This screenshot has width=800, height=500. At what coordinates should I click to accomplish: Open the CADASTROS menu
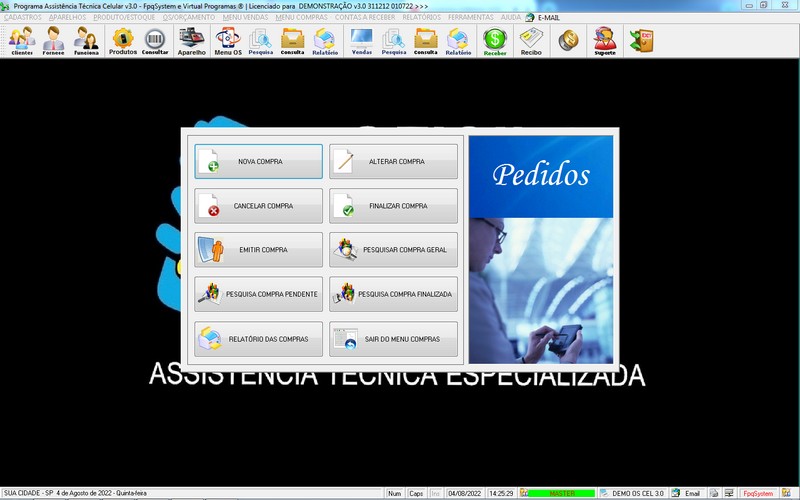[22, 17]
